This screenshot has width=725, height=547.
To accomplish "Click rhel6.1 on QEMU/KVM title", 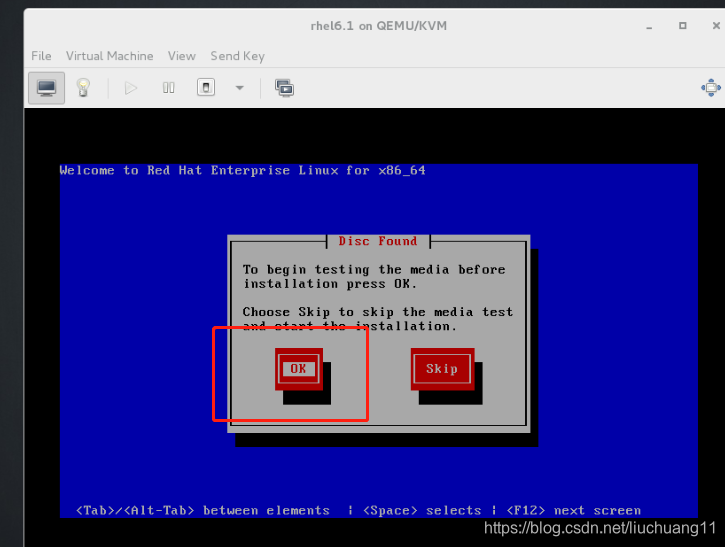I will point(379,26).
